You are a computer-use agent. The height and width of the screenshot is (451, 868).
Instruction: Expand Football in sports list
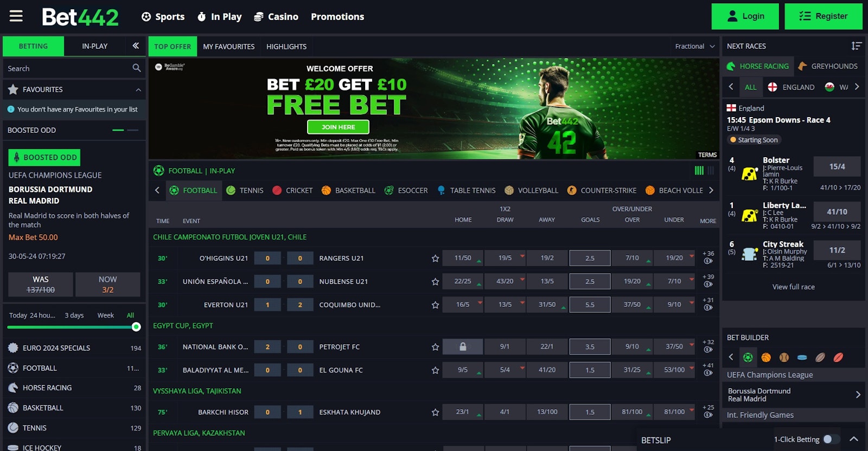point(74,368)
